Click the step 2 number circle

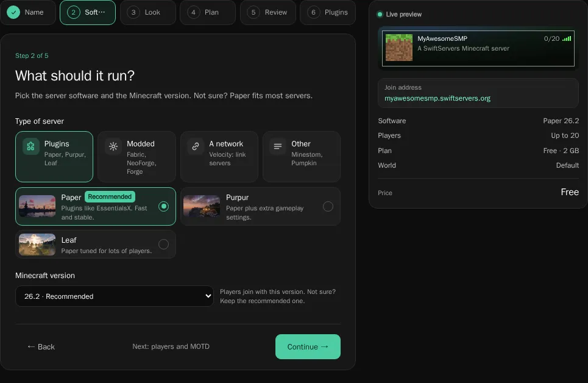(x=74, y=12)
